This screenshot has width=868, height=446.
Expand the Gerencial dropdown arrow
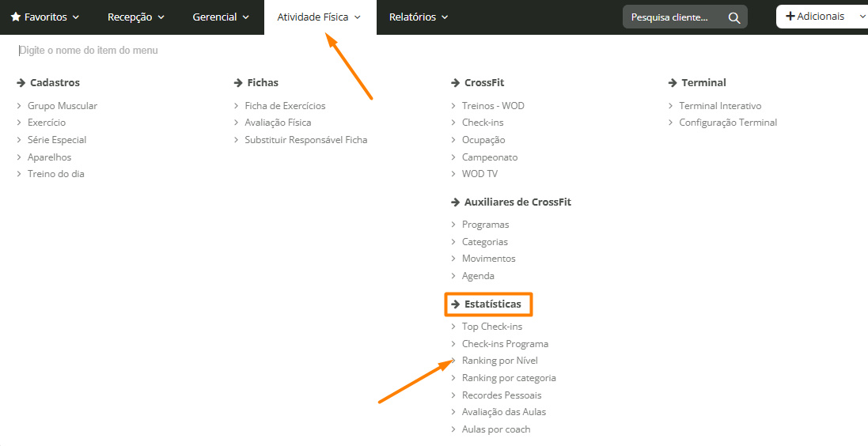click(x=246, y=17)
